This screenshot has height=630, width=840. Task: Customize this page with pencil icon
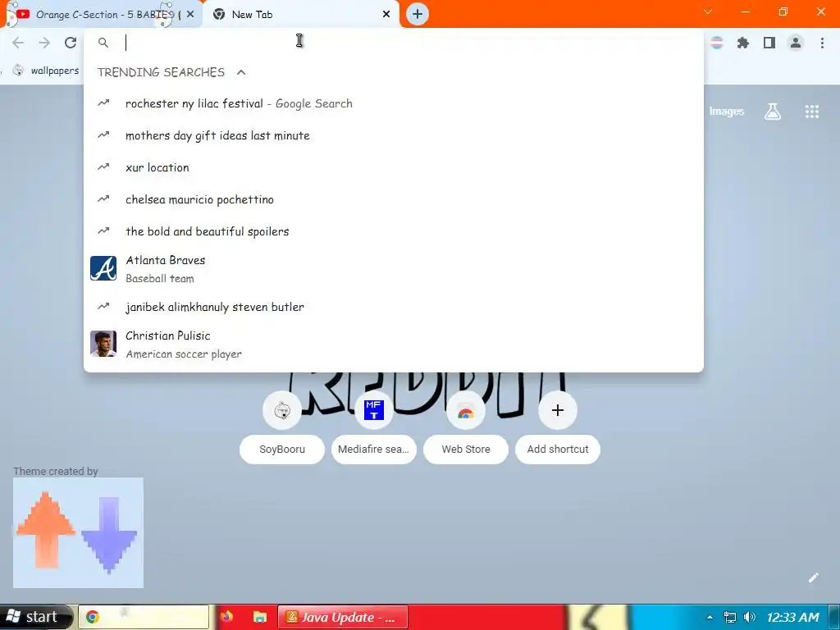tap(813, 577)
